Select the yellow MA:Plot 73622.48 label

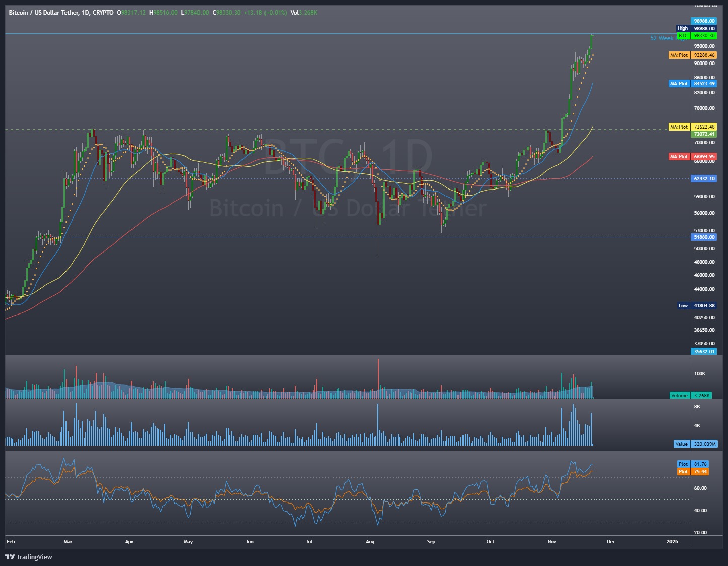[x=692, y=127]
